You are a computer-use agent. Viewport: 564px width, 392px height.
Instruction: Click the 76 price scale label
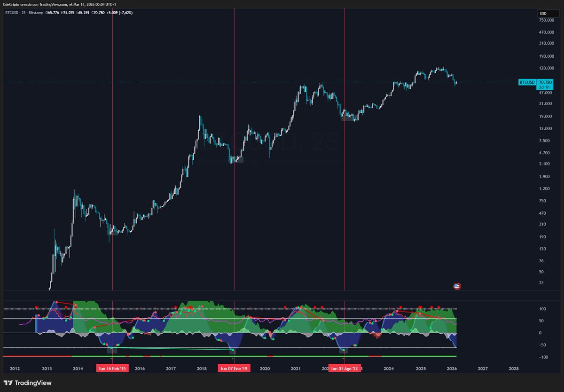541,260
